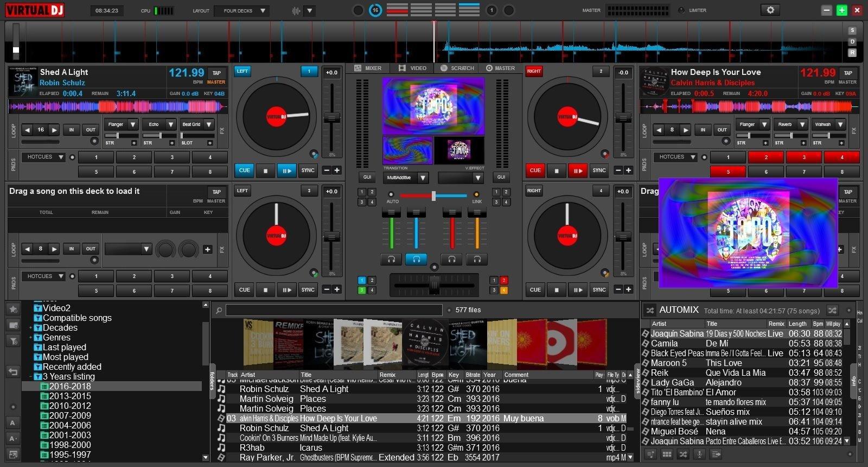Sort song list by Bpm column
The height and width of the screenshot is (467, 868).
coord(437,375)
